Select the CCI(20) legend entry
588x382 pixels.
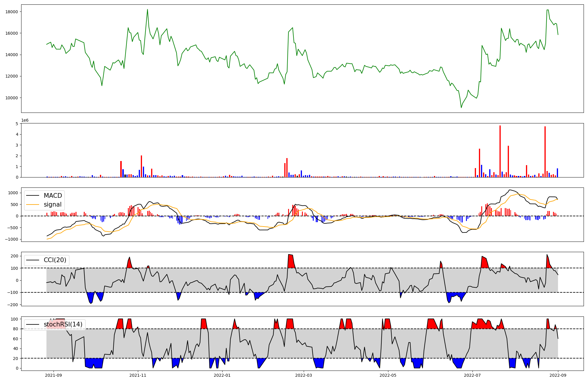click(55, 260)
